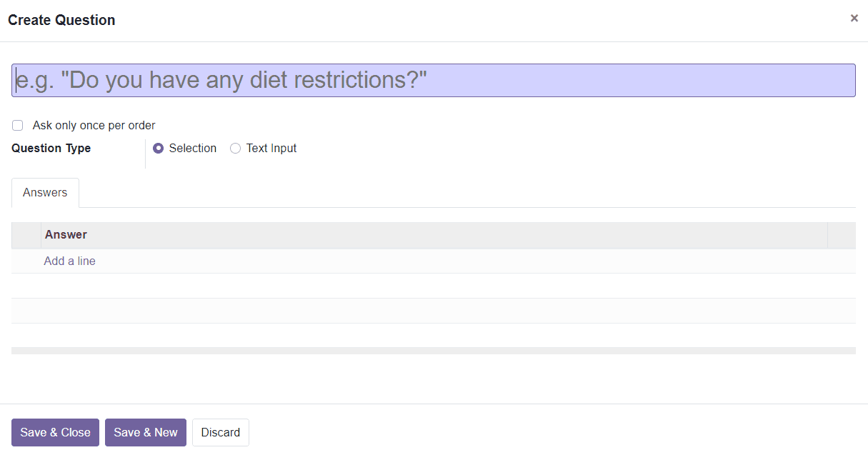Click the first empty row below Add a line
Viewport: 868px width, 460px height.
point(434,286)
